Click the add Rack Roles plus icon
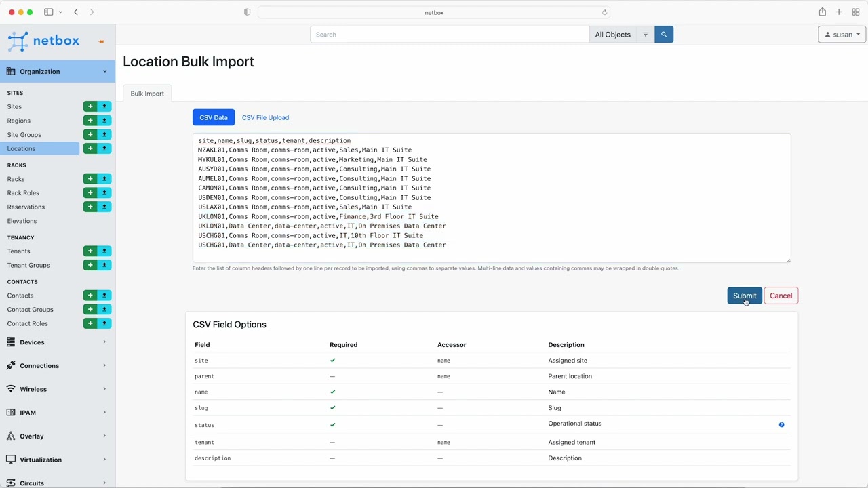868x488 pixels. (90, 193)
